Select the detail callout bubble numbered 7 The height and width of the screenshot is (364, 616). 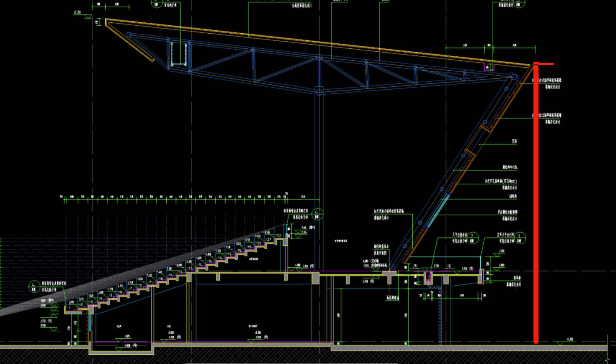473,238
